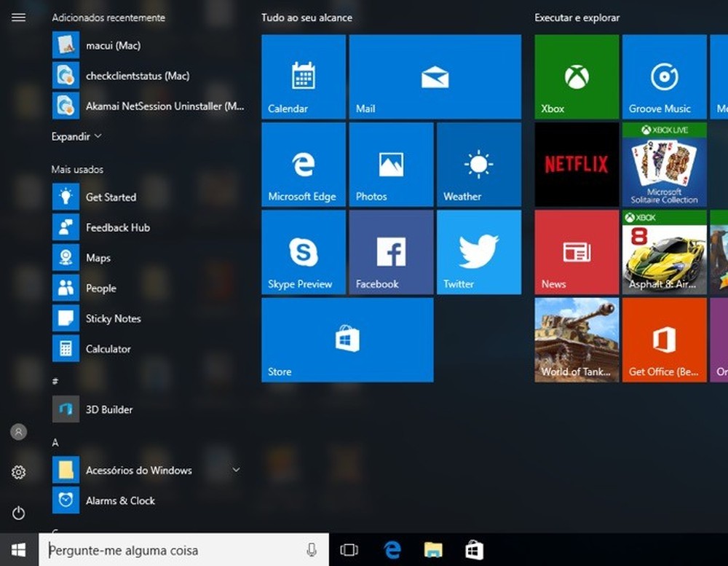Open Get Started from the apps list

[x=112, y=197]
